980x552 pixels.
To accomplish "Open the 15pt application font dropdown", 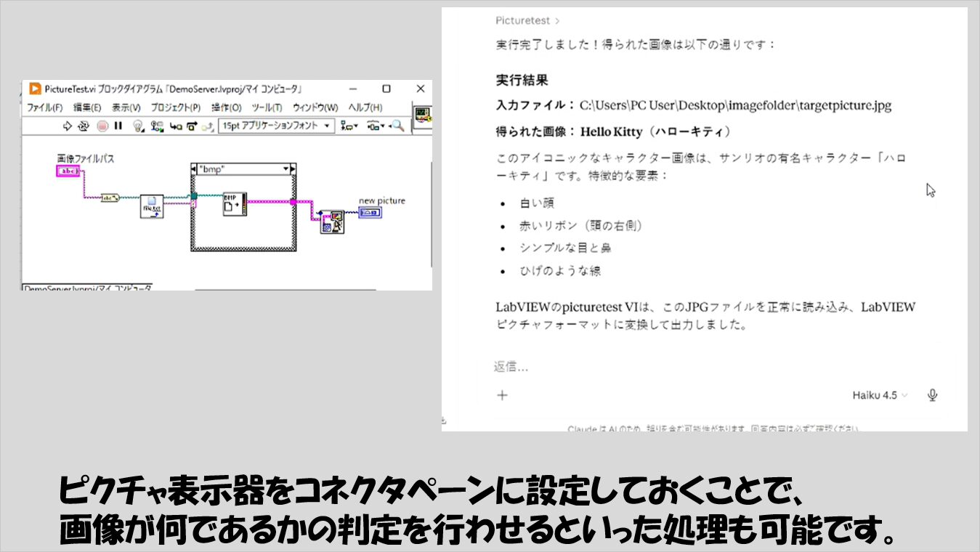I will pos(276,126).
